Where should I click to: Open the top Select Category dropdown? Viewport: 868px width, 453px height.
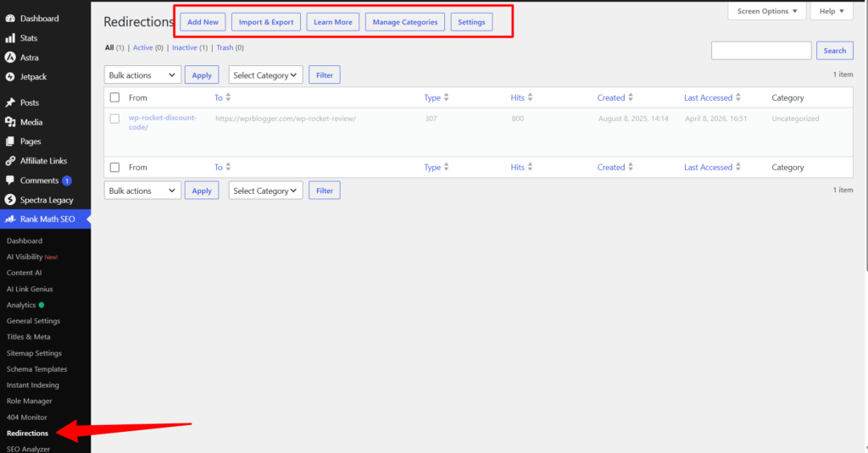(x=265, y=75)
